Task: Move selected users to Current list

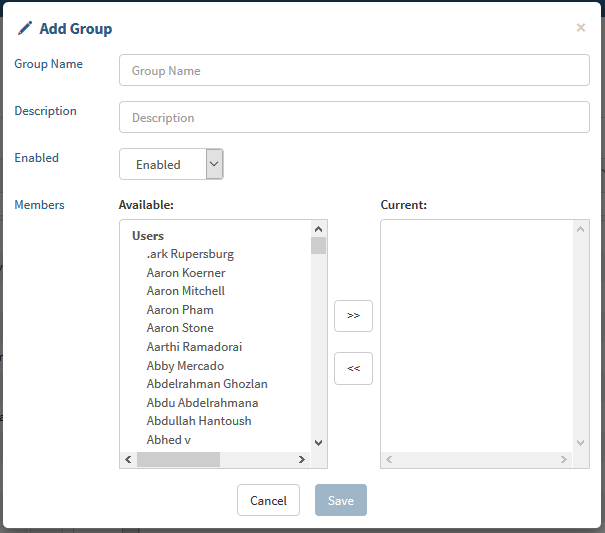Action: tap(353, 315)
